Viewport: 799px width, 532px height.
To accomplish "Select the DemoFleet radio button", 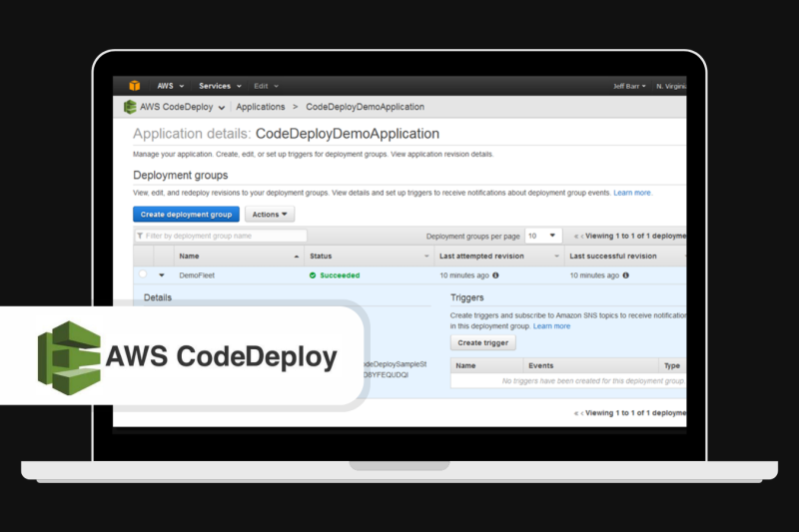I will coord(143,274).
